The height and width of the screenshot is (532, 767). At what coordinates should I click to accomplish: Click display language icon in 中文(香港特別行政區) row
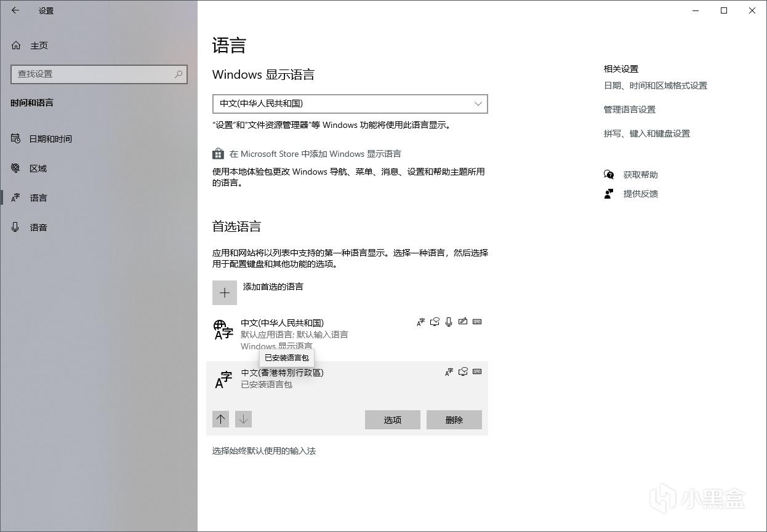pos(449,371)
